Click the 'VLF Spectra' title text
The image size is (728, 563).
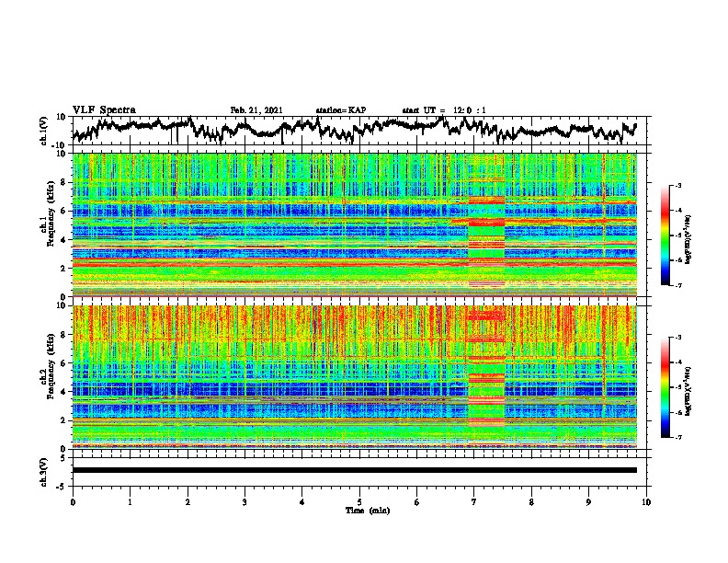[104, 110]
